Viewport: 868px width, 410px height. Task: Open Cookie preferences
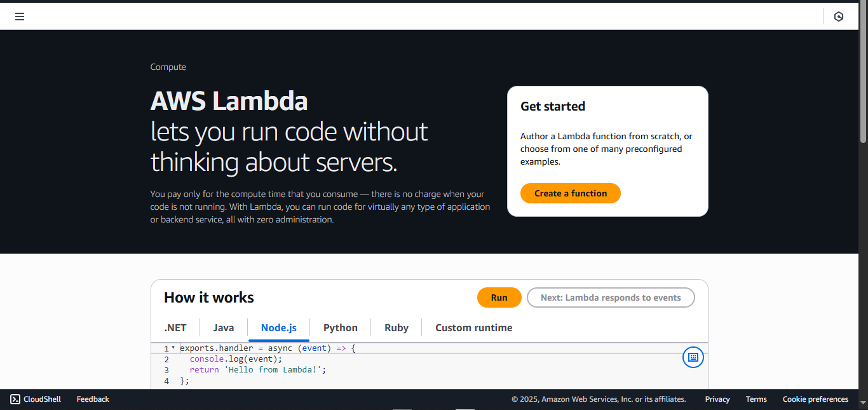[815, 399]
